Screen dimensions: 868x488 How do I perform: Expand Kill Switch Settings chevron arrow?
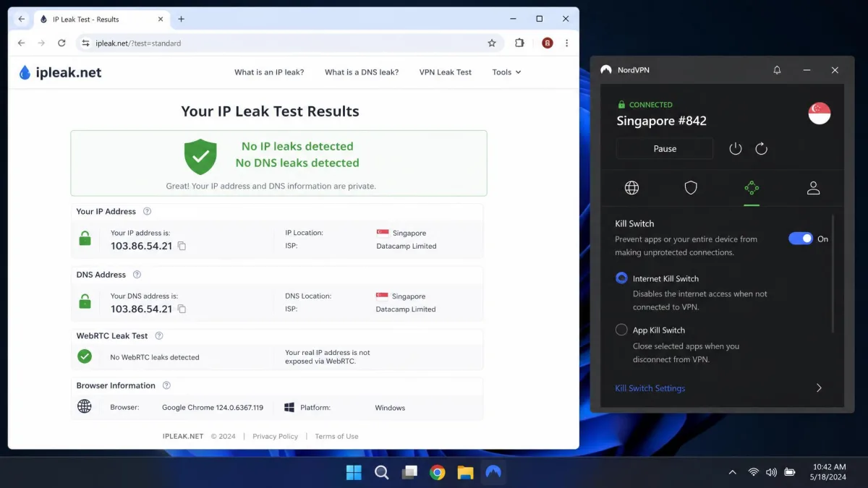tap(819, 388)
